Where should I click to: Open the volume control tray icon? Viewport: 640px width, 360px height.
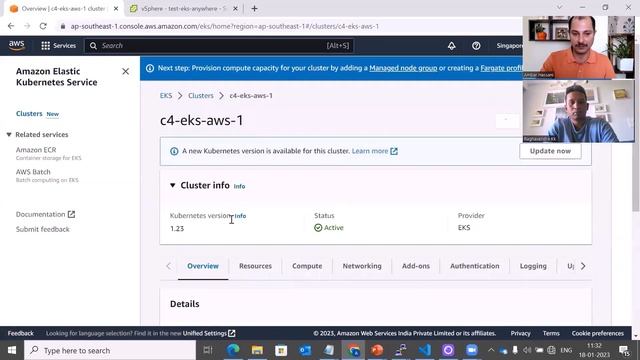(x=527, y=350)
